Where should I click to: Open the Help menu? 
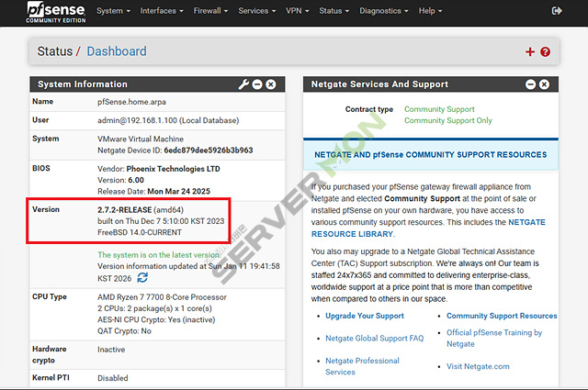click(431, 11)
